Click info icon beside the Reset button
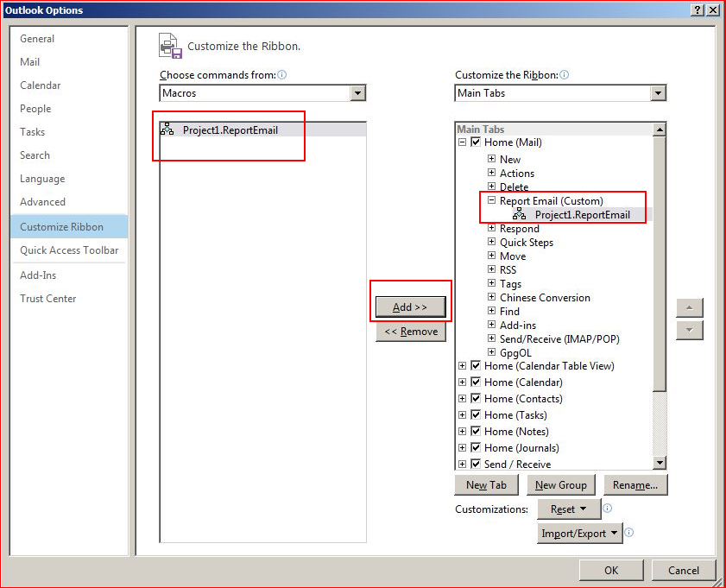Viewport: 726px width, 588px height. [x=608, y=508]
